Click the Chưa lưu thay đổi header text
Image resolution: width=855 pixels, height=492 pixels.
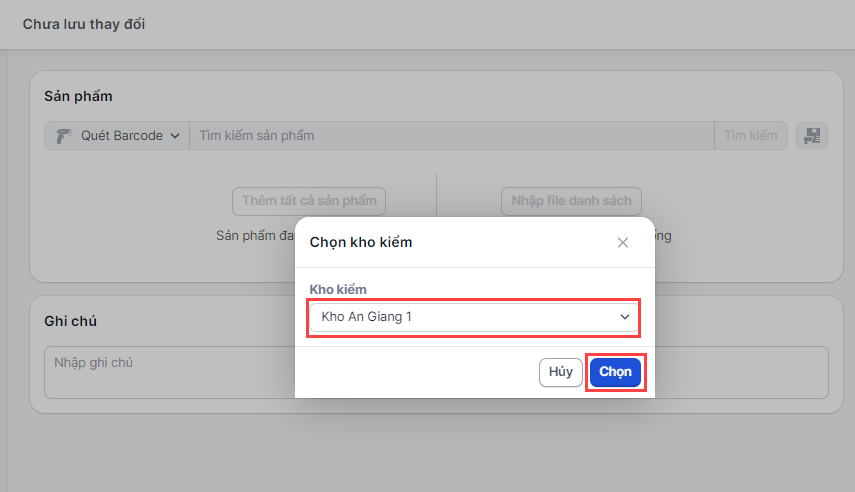coord(84,25)
